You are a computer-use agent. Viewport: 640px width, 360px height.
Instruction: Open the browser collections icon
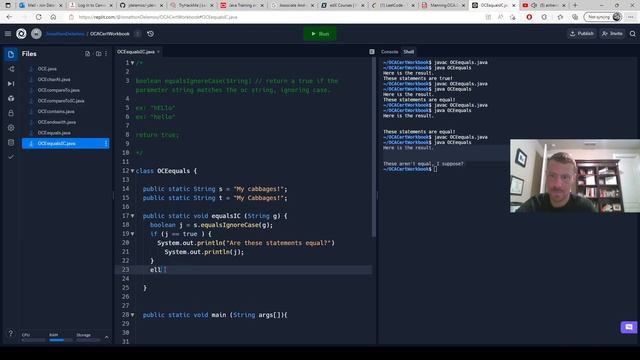coord(575,17)
